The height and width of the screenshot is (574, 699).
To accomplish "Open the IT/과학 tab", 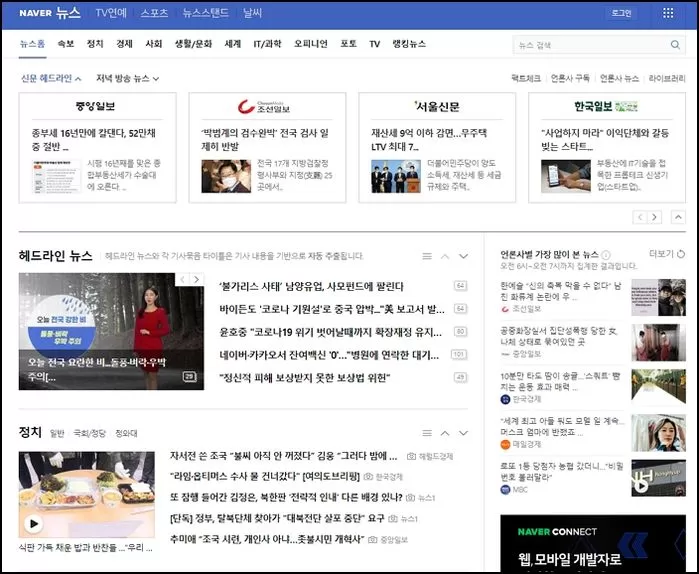I will click(267, 44).
